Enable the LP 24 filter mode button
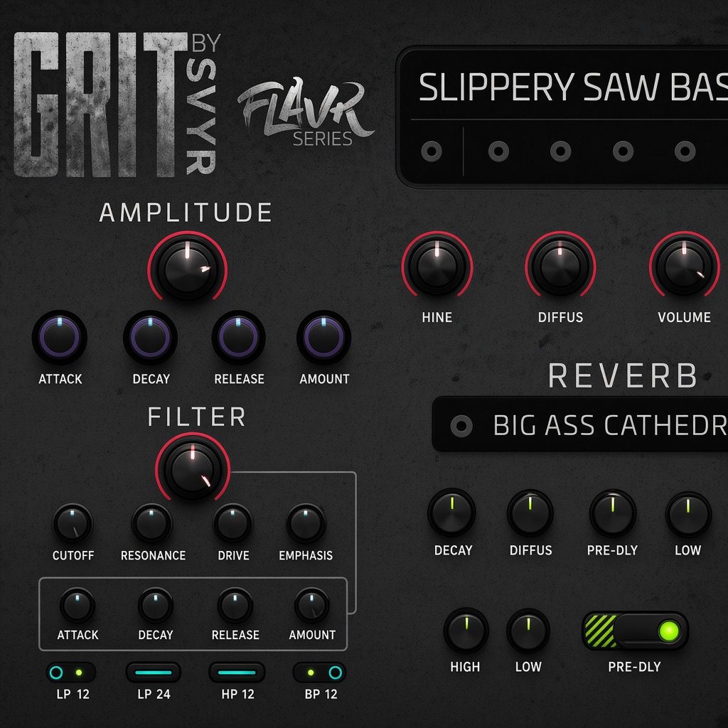This screenshot has height=728, width=728. pyautogui.click(x=154, y=673)
